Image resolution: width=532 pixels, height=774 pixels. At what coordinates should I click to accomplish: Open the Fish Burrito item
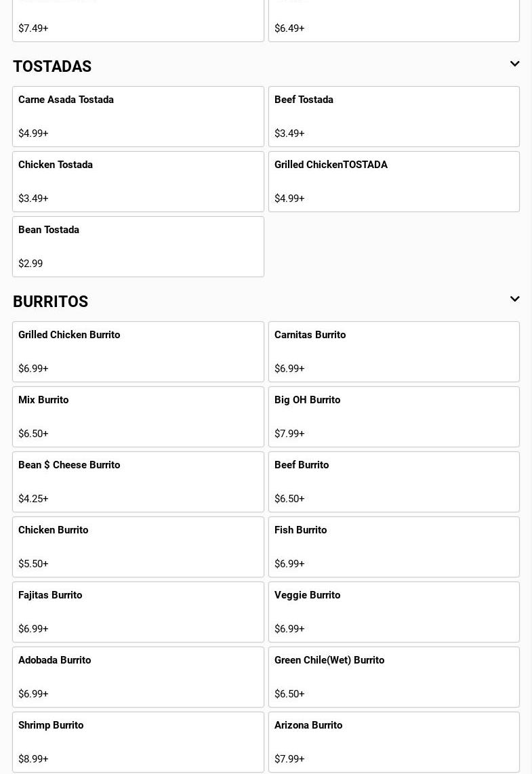(394, 547)
